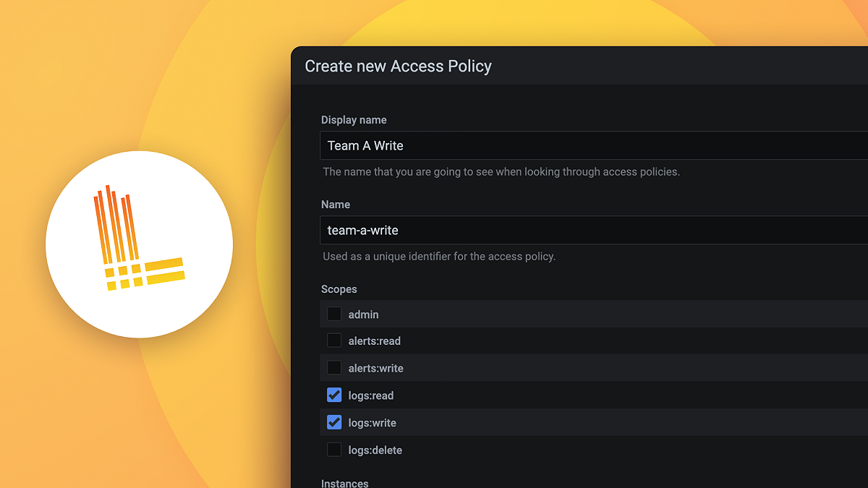Click the 'logs:delete' label text
Screen dimensions: 868x488
[x=375, y=450]
